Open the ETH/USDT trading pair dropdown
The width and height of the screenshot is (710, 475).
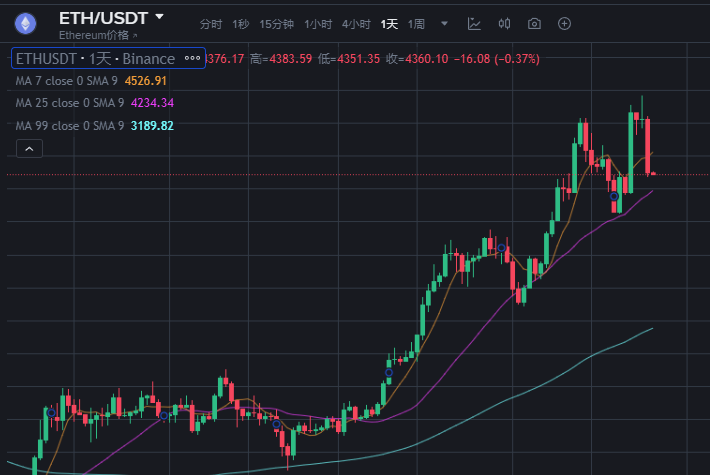coord(159,16)
